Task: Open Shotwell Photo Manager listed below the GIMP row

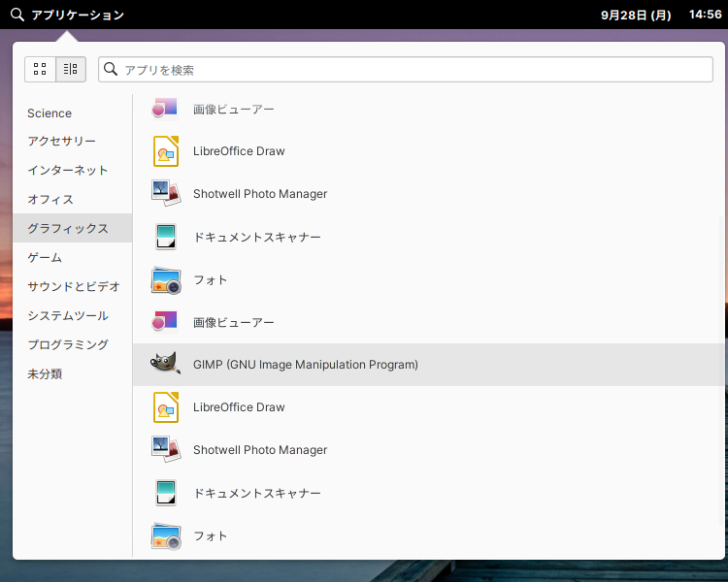Action: tap(428, 450)
